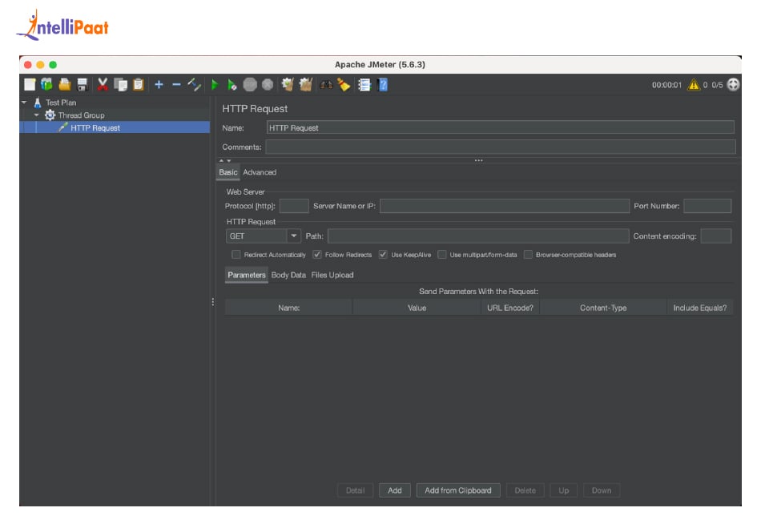Click the Port Number field
761x532 pixels.
click(x=707, y=206)
